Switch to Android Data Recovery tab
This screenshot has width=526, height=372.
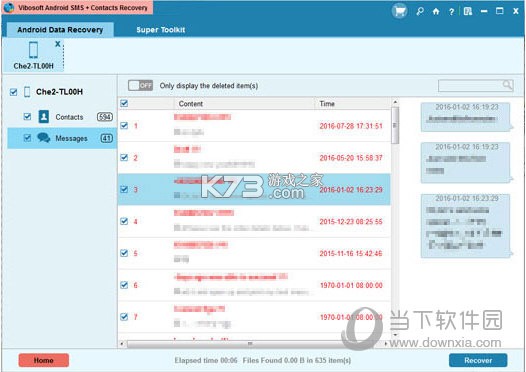[x=60, y=30]
